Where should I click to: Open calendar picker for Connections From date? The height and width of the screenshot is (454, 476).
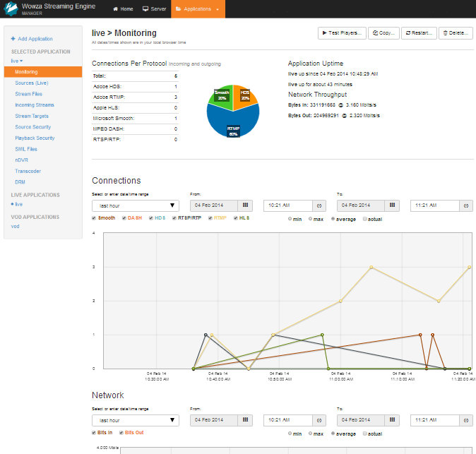click(x=245, y=205)
